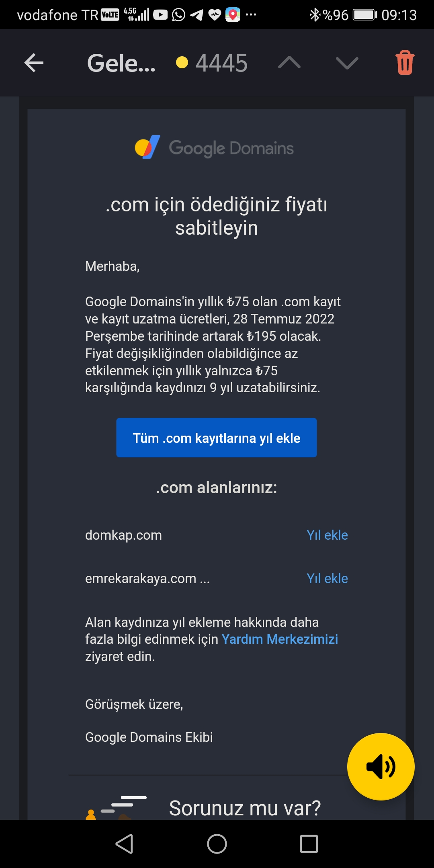Delete email with red trash icon
The image size is (434, 868).
coord(405,63)
